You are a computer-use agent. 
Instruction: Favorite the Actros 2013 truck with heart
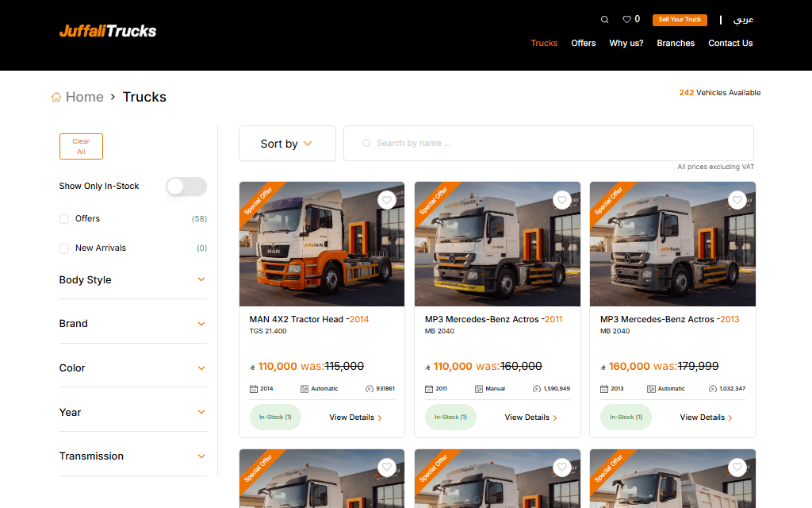(x=737, y=200)
